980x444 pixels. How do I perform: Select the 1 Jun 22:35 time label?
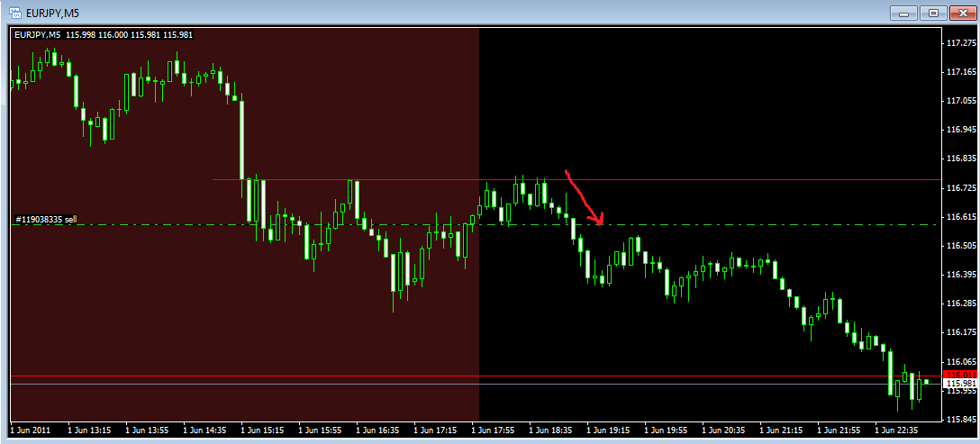coord(897,430)
